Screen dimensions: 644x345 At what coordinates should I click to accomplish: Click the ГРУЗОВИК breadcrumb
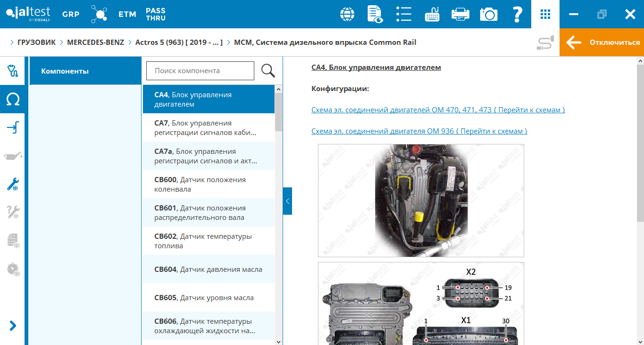tap(37, 42)
